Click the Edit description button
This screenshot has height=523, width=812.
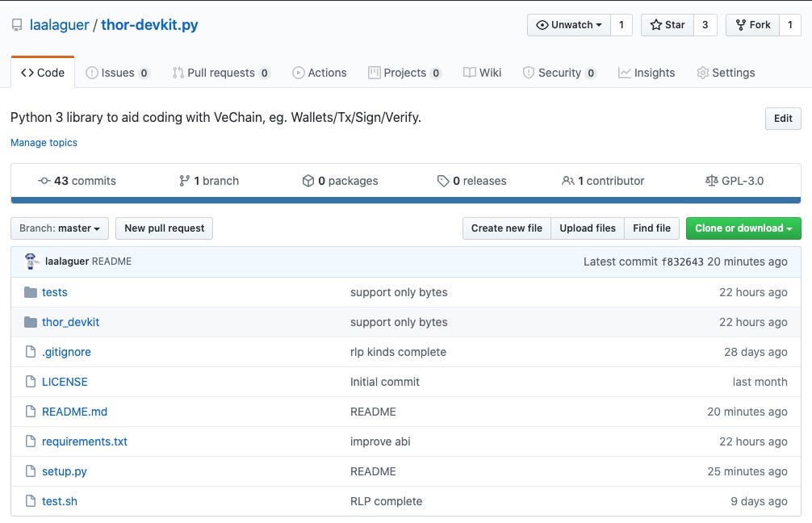pyautogui.click(x=783, y=119)
